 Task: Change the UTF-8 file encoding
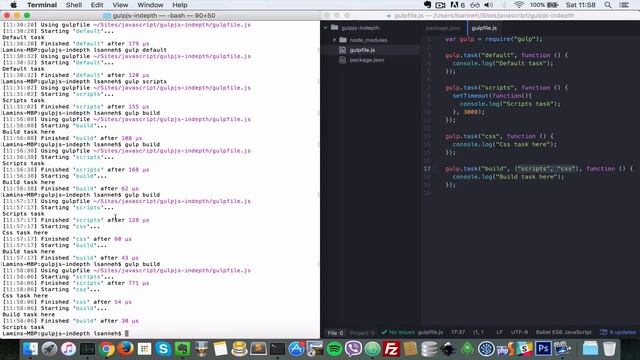tap(519, 332)
